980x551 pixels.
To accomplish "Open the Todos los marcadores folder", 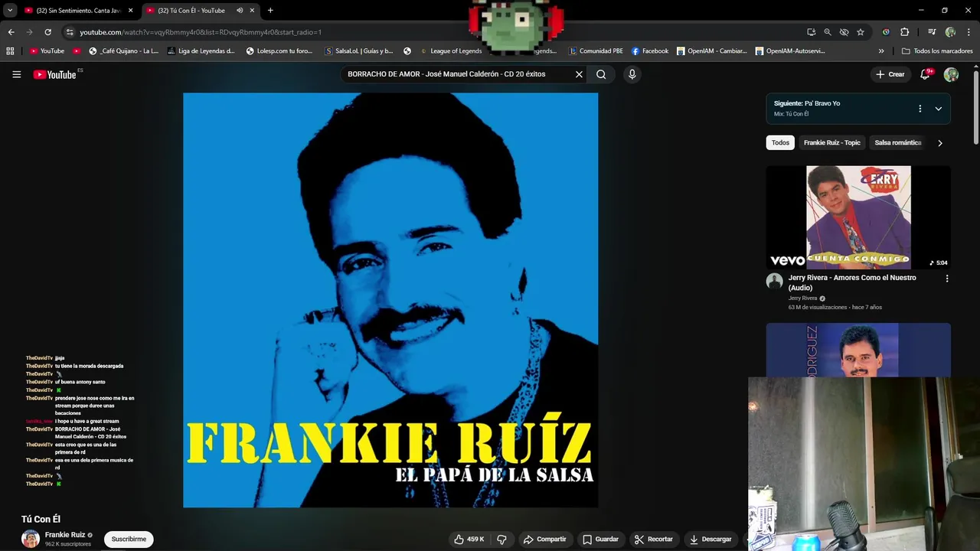I will tap(937, 51).
